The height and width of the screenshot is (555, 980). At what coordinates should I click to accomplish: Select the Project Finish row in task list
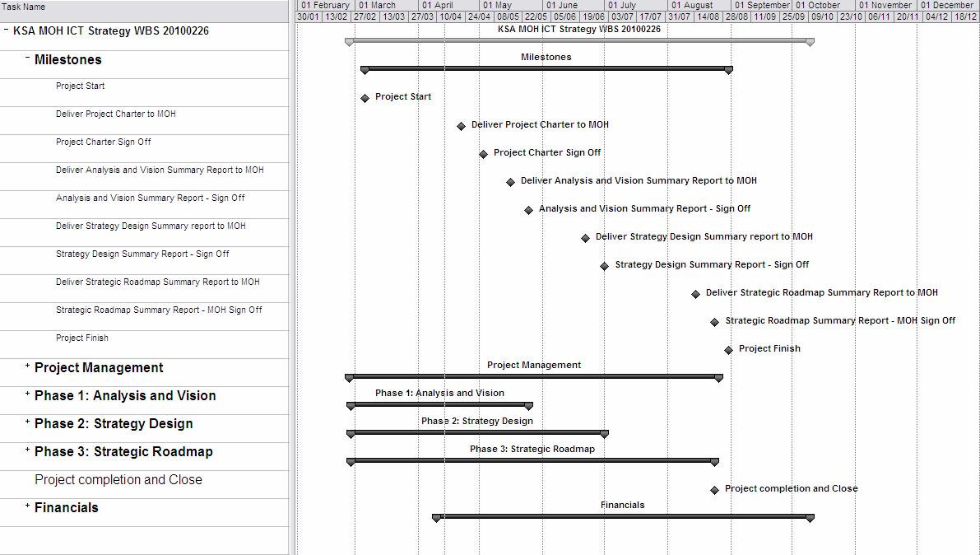[x=144, y=345]
